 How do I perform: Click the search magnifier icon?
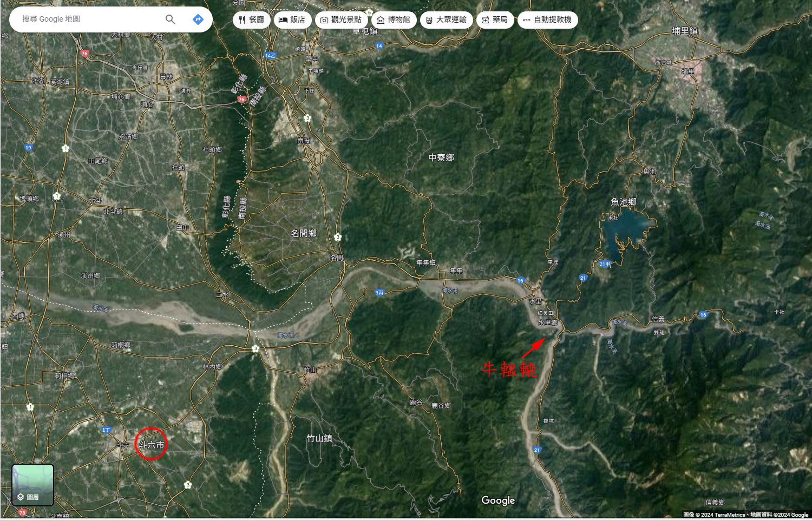pyautogui.click(x=170, y=19)
